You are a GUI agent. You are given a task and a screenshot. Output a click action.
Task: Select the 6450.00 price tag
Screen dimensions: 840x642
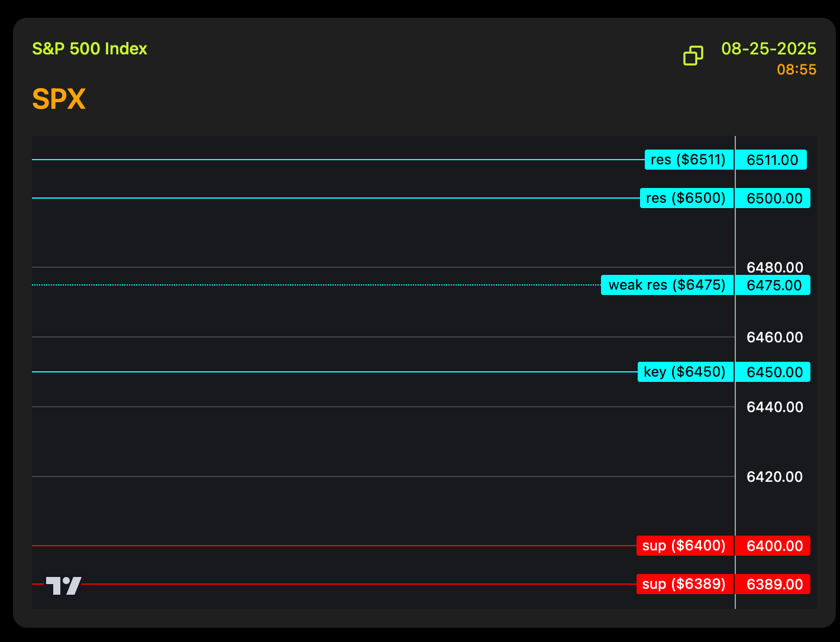point(773,372)
